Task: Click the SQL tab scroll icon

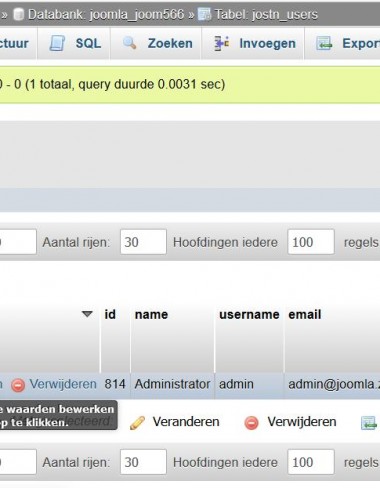Action: pyautogui.click(x=57, y=43)
